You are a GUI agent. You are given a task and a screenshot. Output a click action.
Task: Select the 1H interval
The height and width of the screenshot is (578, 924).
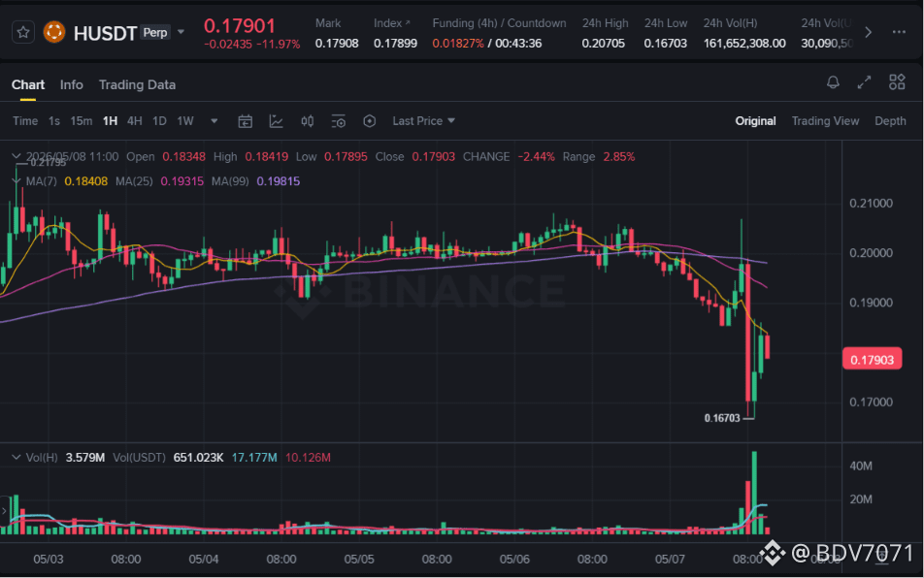(x=111, y=121)
